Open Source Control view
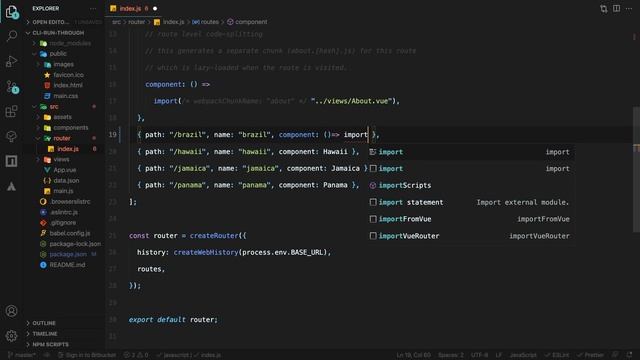 (11, 87)
